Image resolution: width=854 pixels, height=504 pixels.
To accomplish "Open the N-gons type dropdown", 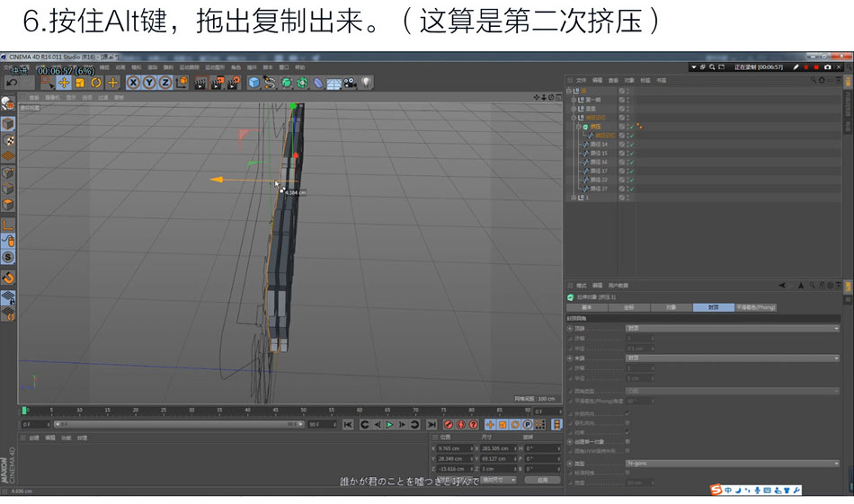I will coord(732,464).
